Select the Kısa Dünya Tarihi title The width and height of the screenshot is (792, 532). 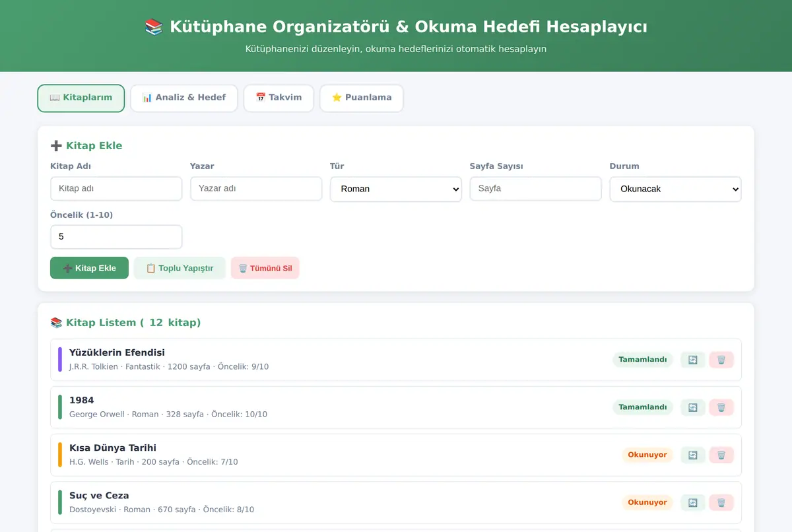point(113,448)
